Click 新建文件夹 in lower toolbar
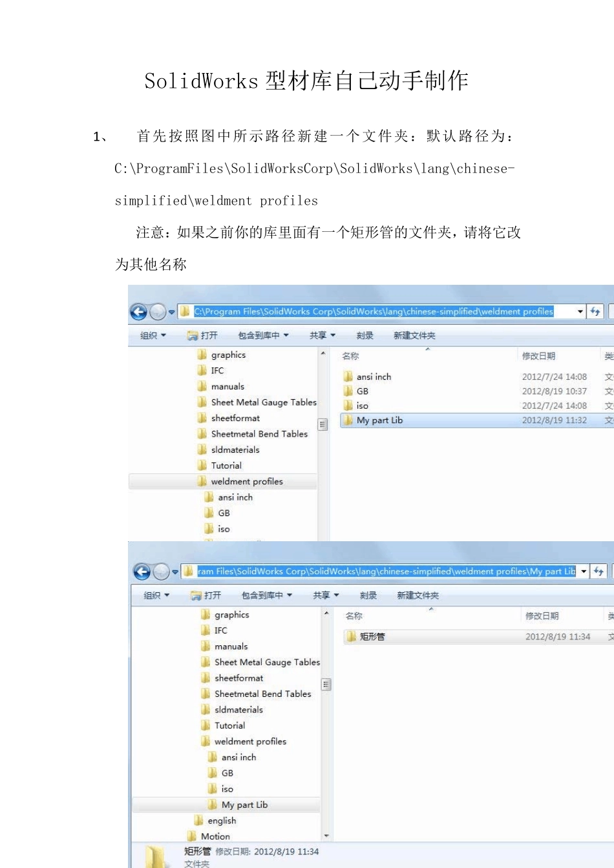Image resolution: width=614 pixels, height=868 pixels. [x=418, y=595]
